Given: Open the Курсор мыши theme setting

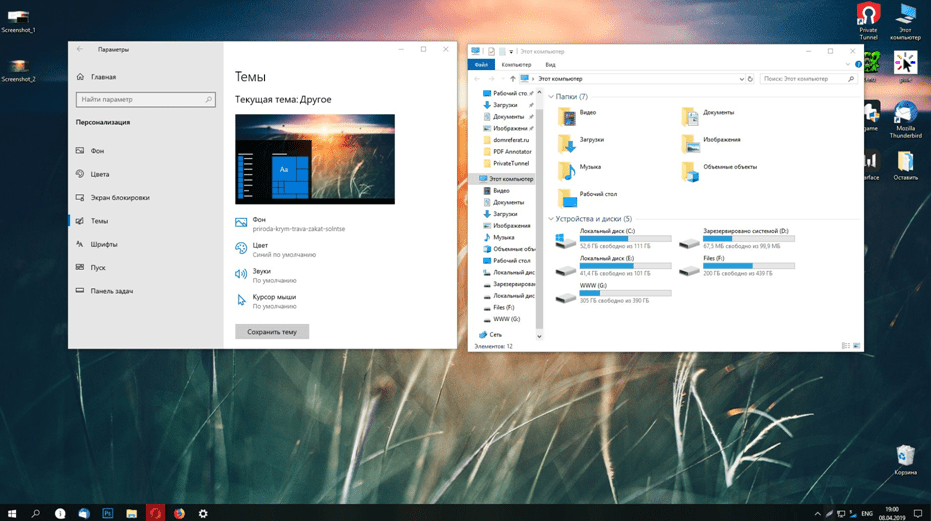Looking at the screenshot, I should (x=273, y=297).
